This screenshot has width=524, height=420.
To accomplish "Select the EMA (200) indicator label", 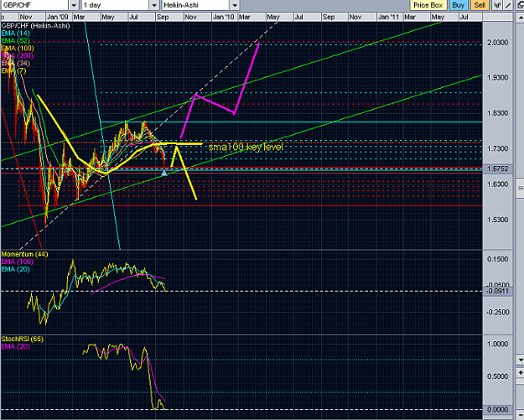I will (x=18, y=56).
